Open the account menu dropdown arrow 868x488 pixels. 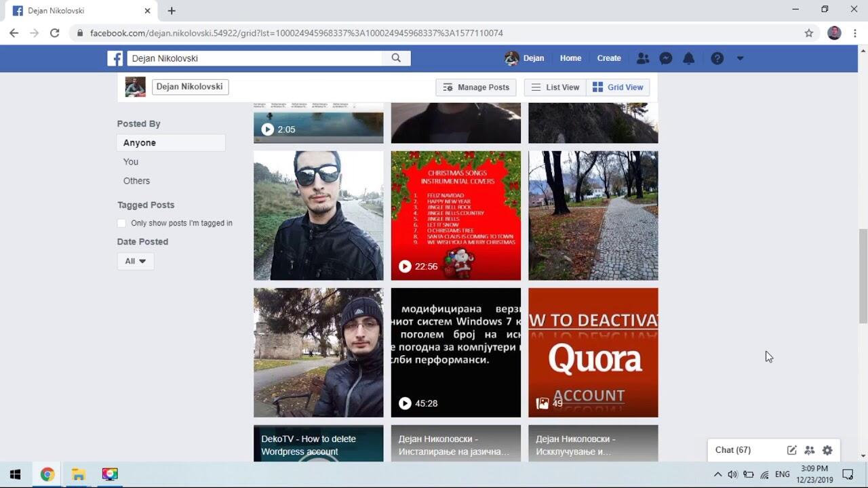pos(740,58)
